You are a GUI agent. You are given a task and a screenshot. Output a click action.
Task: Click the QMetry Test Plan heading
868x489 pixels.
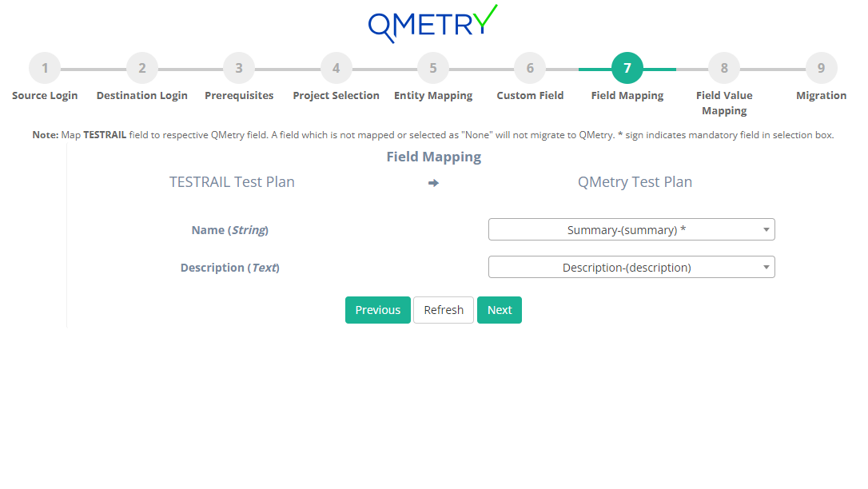pos(635,182)
